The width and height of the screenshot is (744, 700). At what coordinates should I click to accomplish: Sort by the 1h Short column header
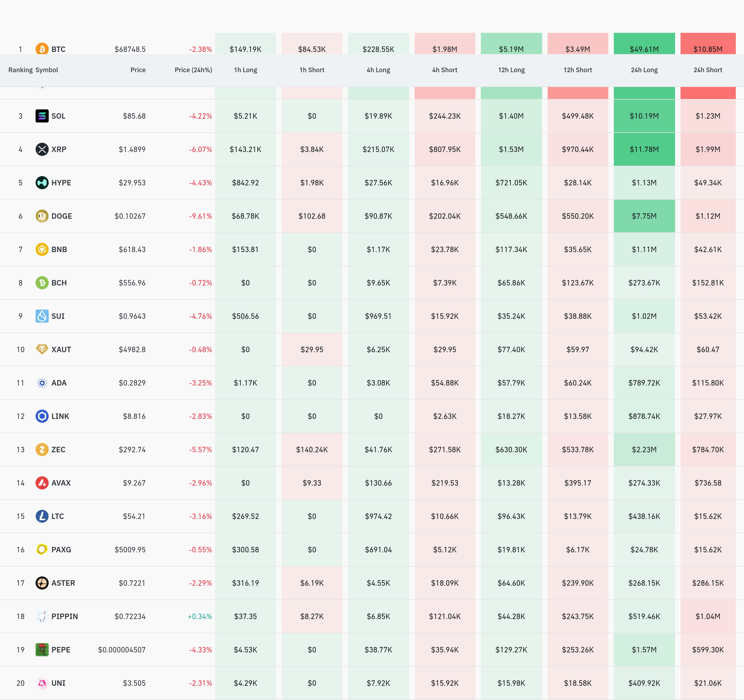pyautogui.click(x=312, y=70)
